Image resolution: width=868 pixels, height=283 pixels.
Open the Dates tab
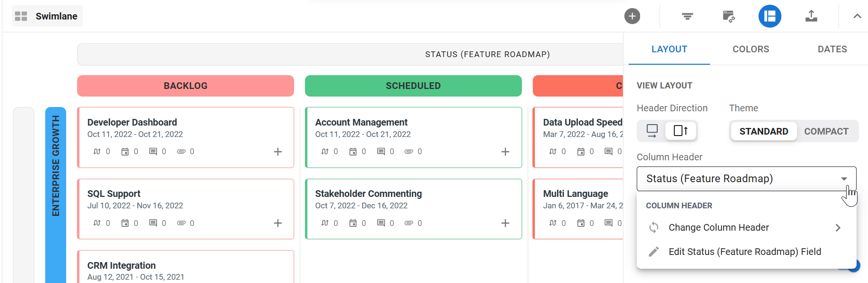832,49
